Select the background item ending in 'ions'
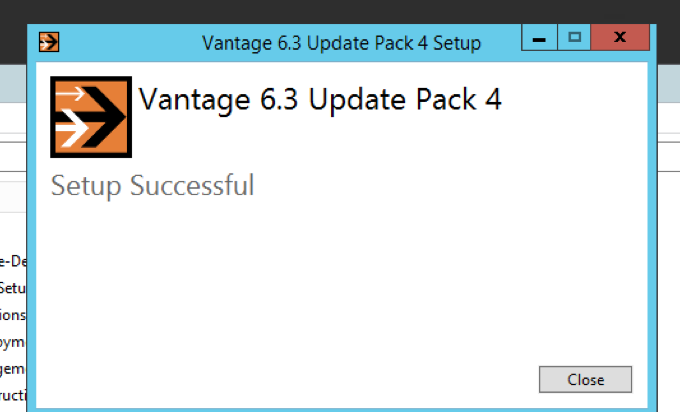 13,315
